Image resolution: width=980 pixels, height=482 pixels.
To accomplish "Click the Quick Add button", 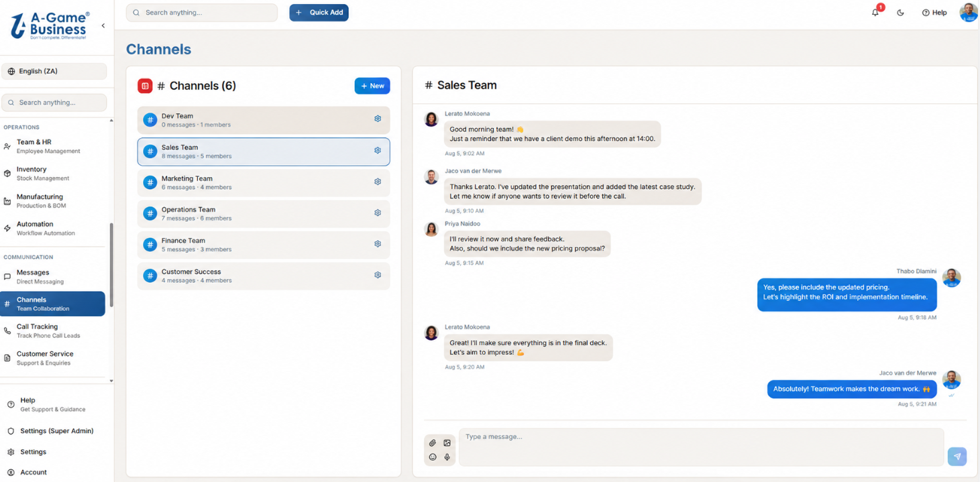I will point(319,13).
